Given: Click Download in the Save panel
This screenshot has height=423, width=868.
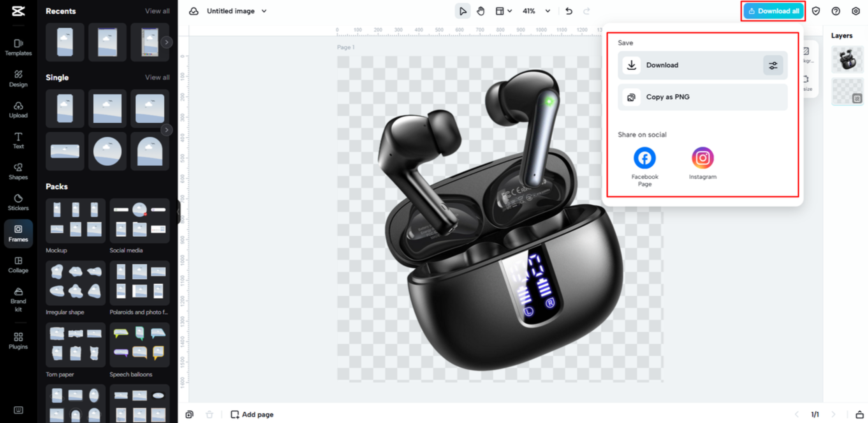Looking at the screenshot, I should click(x=702, y=65).
